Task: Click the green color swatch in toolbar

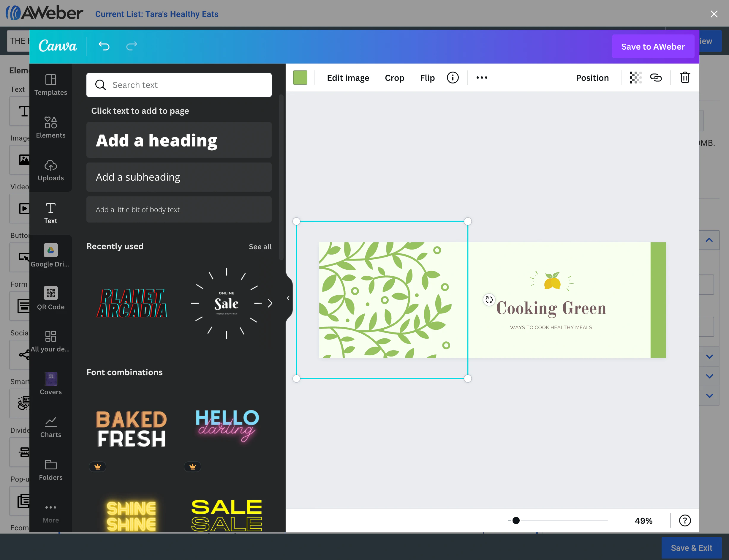Action: (301, 77)
